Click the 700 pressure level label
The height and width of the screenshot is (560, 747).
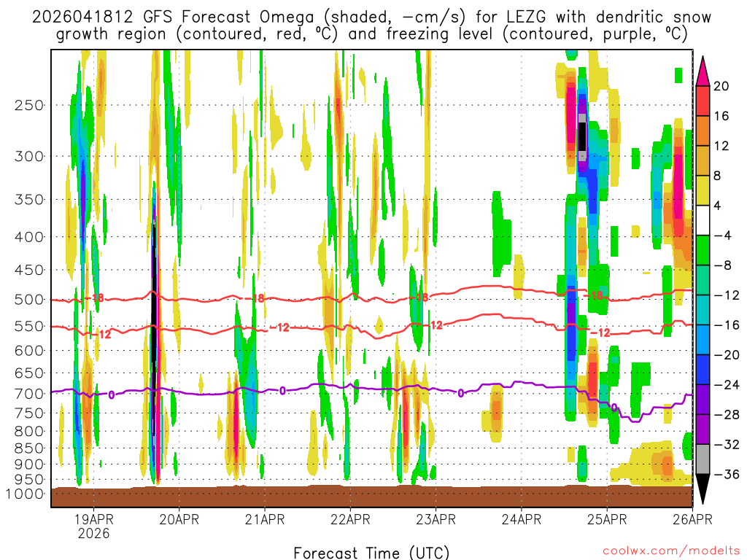(x=29, y=394)
